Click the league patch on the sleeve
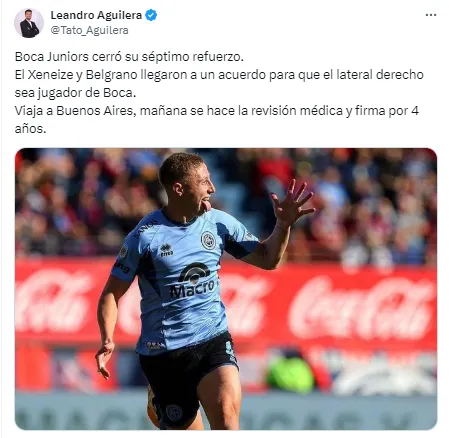Image resolution: width=449 pixels, height=438 pixels. (x=124, y=251)
